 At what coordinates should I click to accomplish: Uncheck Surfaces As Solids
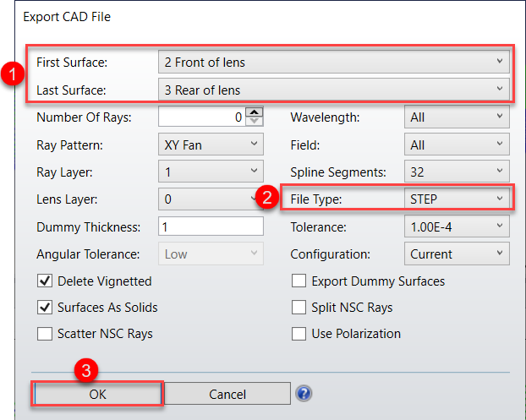point(45,307)
